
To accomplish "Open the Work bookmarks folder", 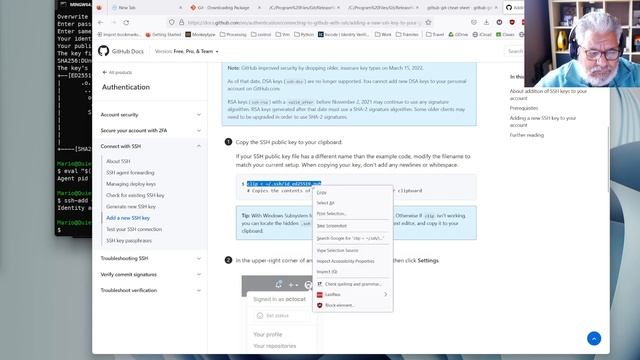I will 382,35.
